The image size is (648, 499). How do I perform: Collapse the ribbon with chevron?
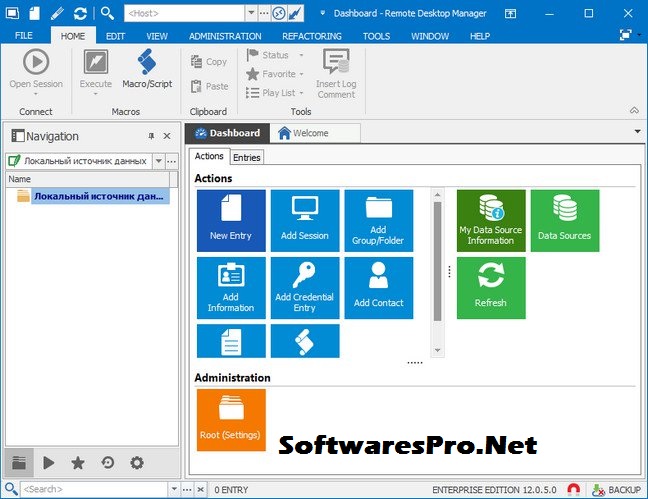tap(634, 110)
